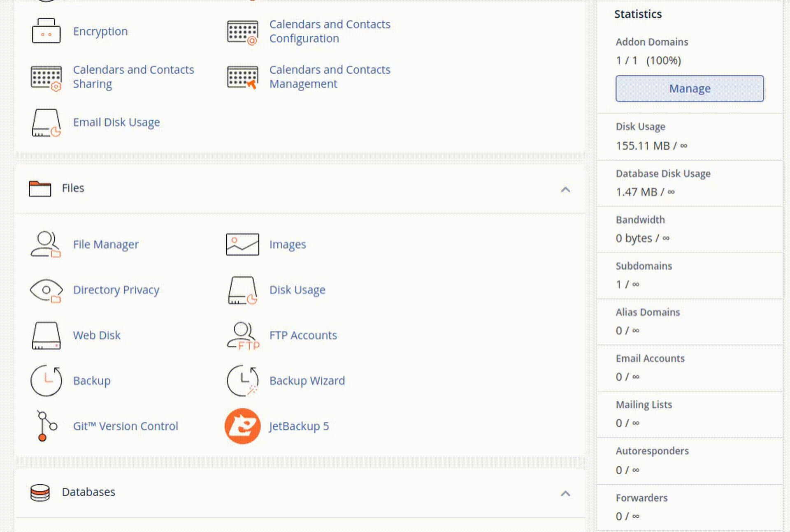Toggle Calendars and Contacts Management

click(330, 76)
